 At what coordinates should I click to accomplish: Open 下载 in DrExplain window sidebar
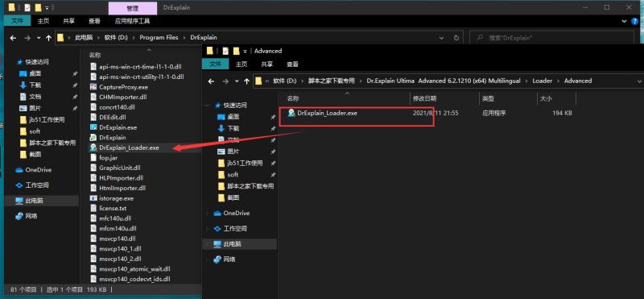35,85
